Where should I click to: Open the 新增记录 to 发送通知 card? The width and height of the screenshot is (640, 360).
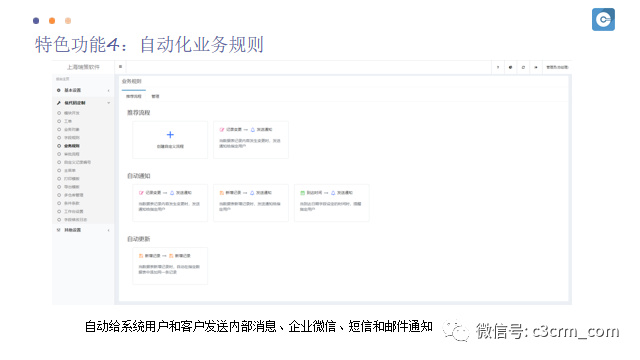pos(251,203)
